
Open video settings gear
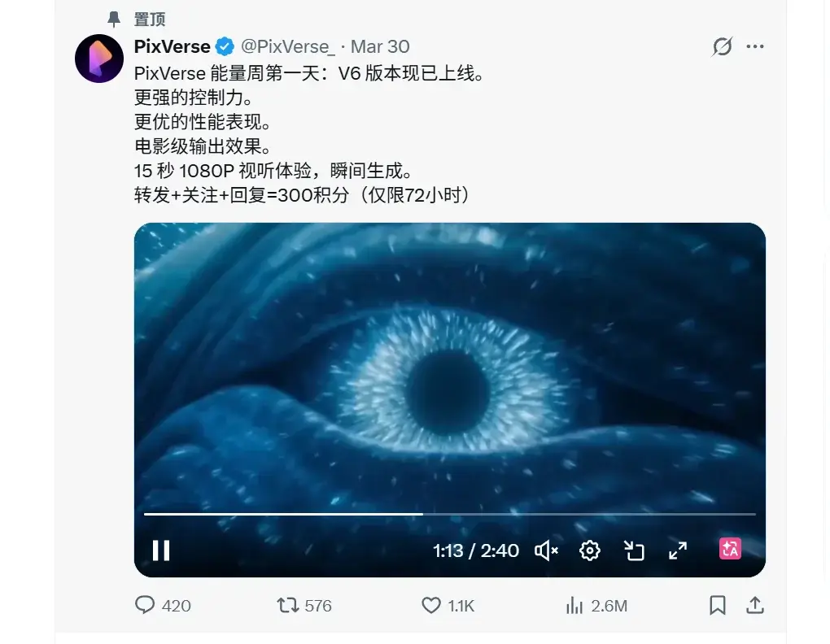(590, 551)
